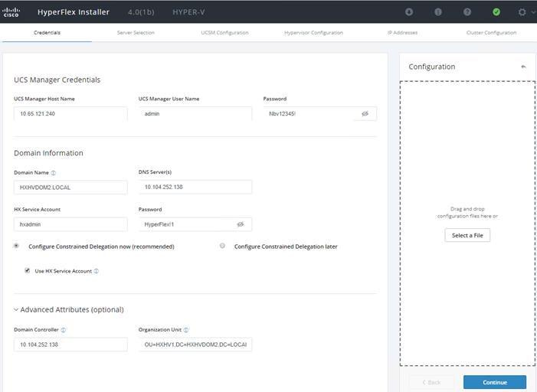This screenshot has height=392, width=537.
Task: Click the Organization Unit input field
Action: (x=195, y=345)
